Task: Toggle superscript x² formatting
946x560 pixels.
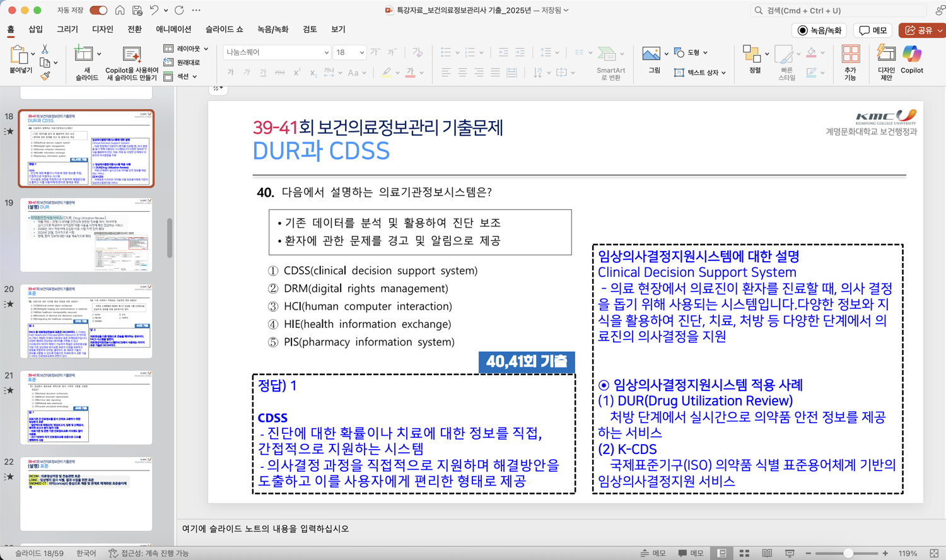Action: coord(296,73)
